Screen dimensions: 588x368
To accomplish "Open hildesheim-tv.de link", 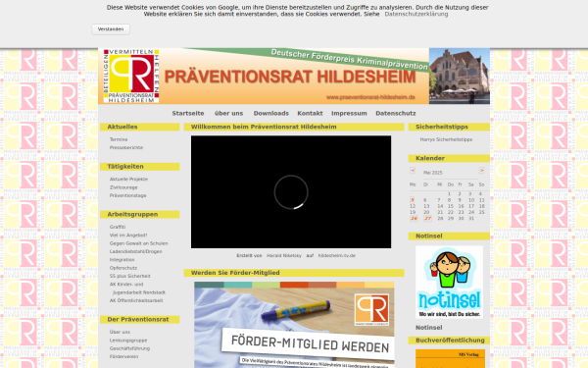I will pyautogui.click(x=337, y=256).
